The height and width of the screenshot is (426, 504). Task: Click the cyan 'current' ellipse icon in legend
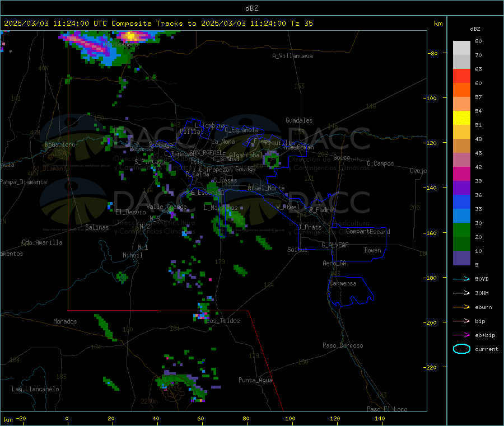pyautogui.click(x=461, y=349)
